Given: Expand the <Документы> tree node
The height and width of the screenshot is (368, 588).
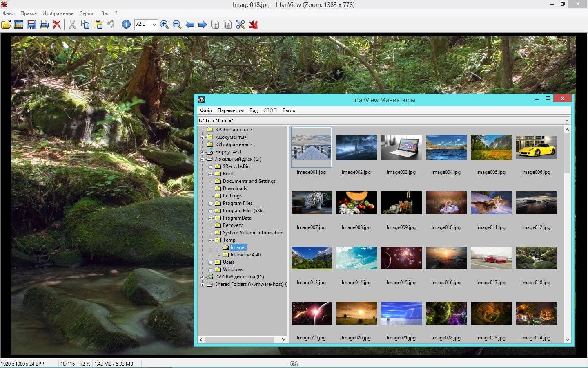Looking at the screenshot, I should [x=203, y=137].
